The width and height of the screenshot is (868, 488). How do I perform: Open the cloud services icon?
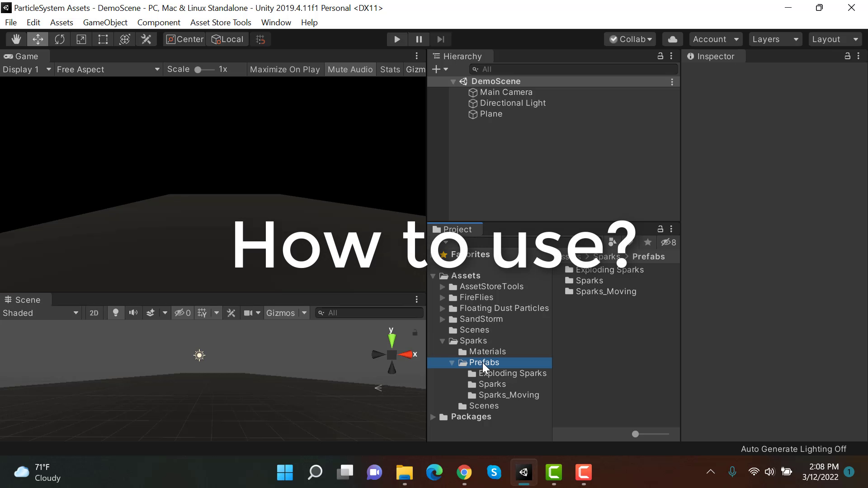tap(672, 39)
